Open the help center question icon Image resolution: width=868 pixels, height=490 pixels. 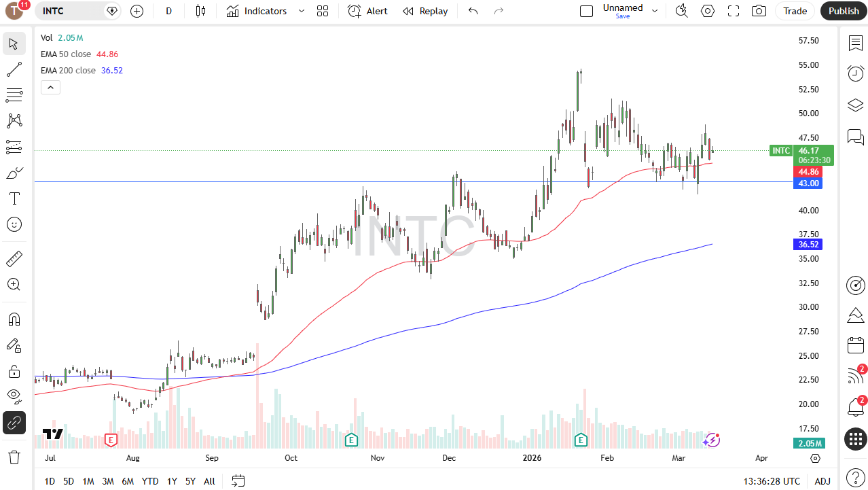click(855, 478)
